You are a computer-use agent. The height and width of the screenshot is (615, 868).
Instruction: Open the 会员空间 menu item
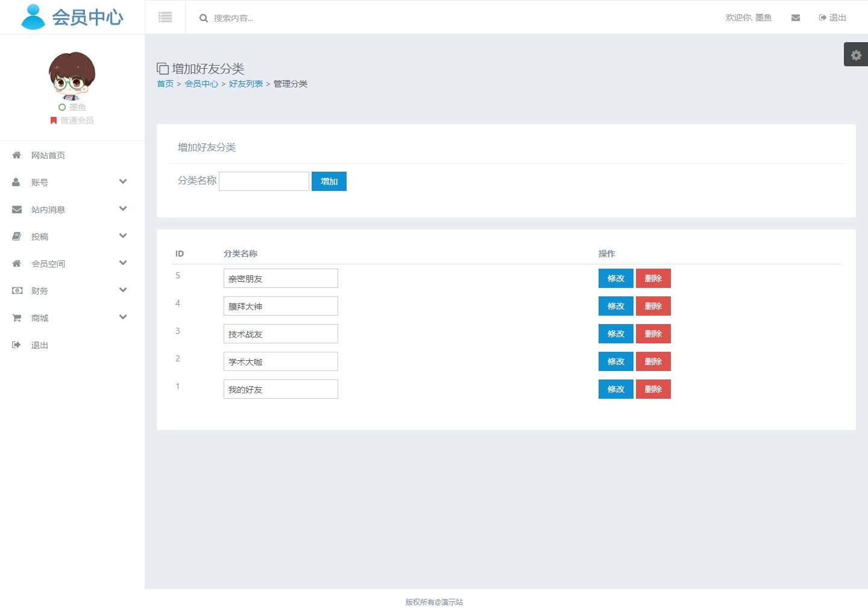point(48,264)
